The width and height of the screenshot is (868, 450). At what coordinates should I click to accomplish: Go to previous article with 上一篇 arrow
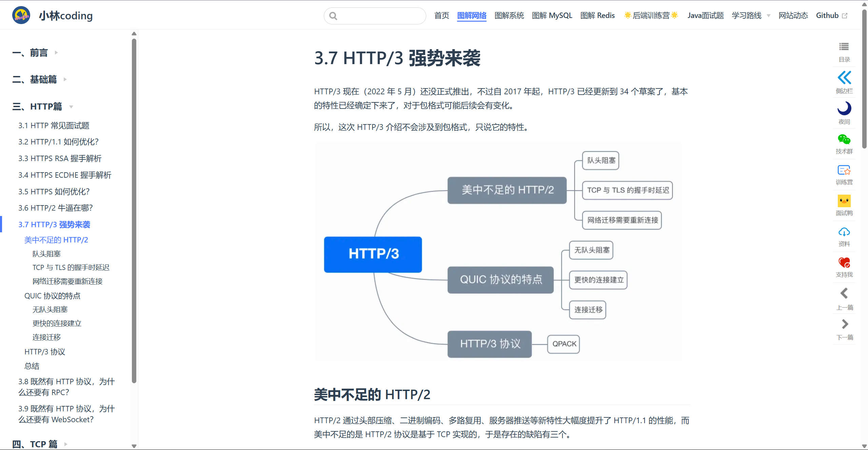click(x=844, y=294)
